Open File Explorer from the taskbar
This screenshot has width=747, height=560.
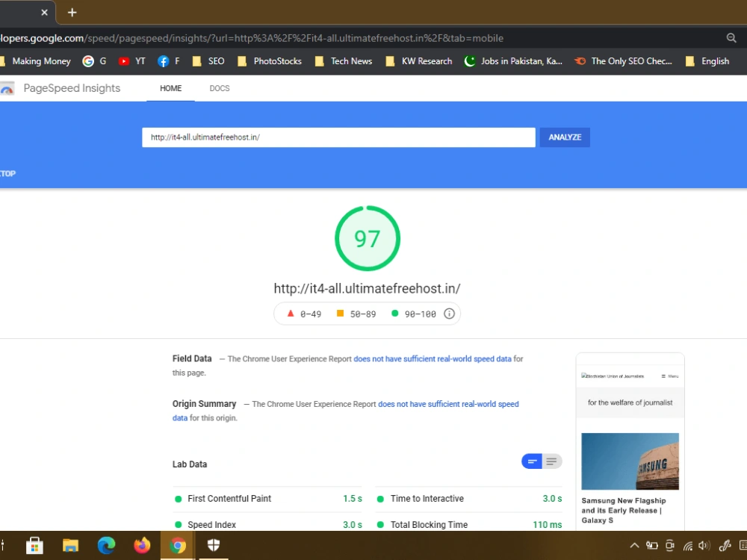(70, 545)
